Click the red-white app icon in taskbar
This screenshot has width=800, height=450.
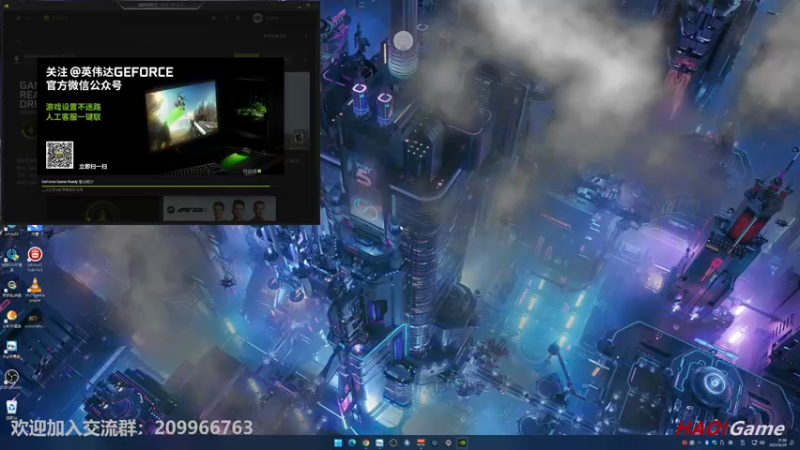pyautogui.click(x=421, y=443)
